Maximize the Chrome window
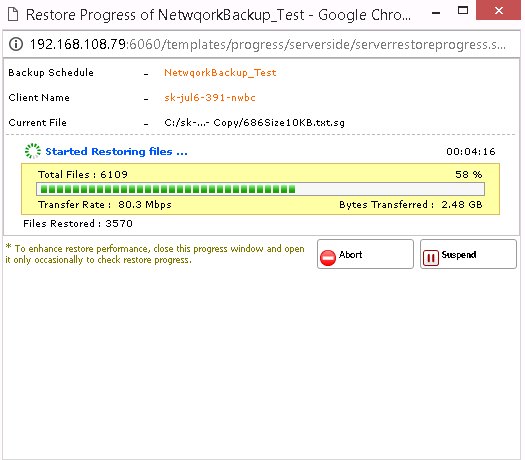 tap(463, 10)
